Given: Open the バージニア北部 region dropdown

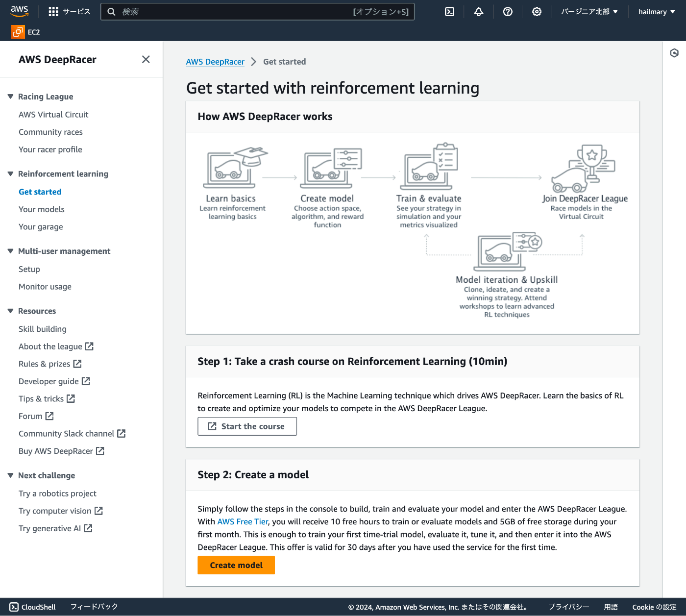Looking at the screenshot, I should coord(589,12).
